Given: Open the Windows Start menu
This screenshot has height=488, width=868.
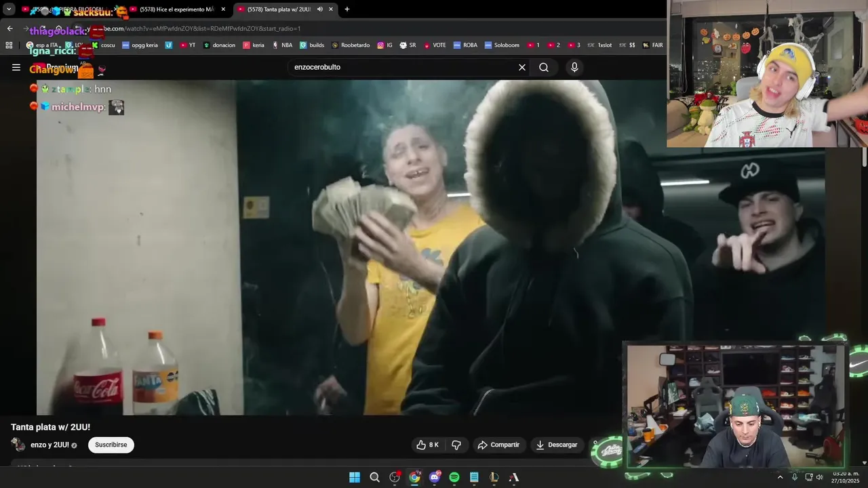Looking at the screenshot, I should point(355,477).
